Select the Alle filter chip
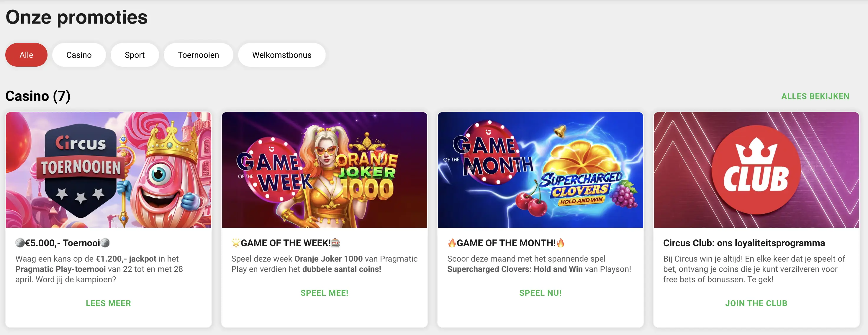868x335 pixels. click(26, 55)
